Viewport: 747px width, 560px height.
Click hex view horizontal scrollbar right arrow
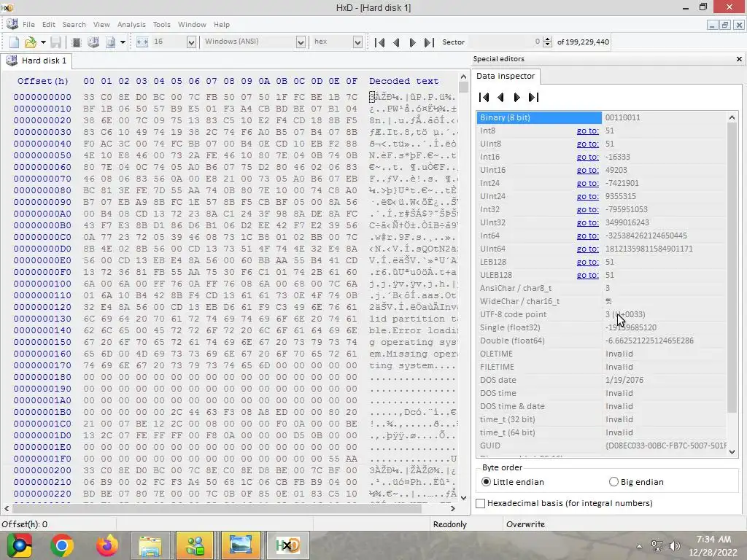click(x=452, y=508)
